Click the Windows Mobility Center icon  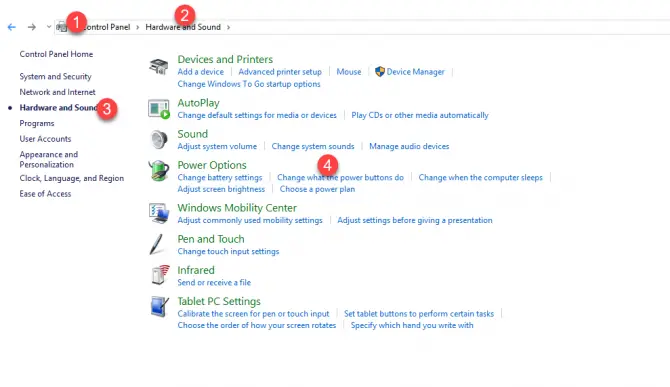tap(159, 213)
